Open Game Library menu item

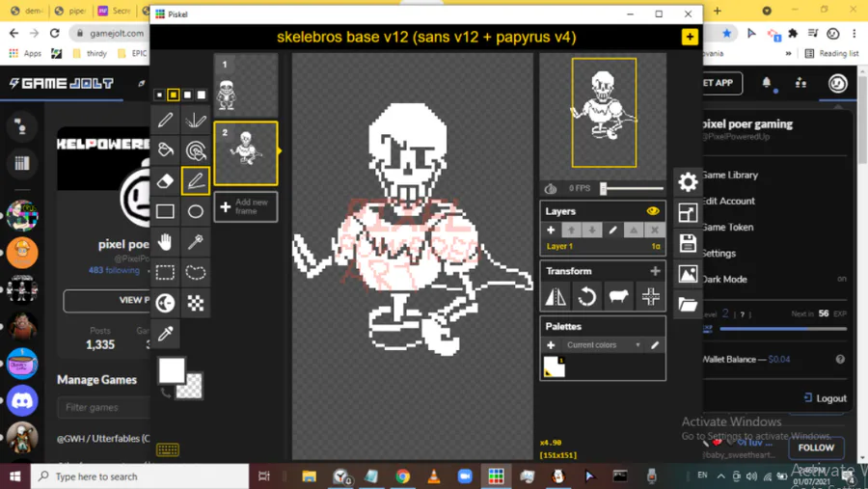pyautogui.click(x=730, y=175)
